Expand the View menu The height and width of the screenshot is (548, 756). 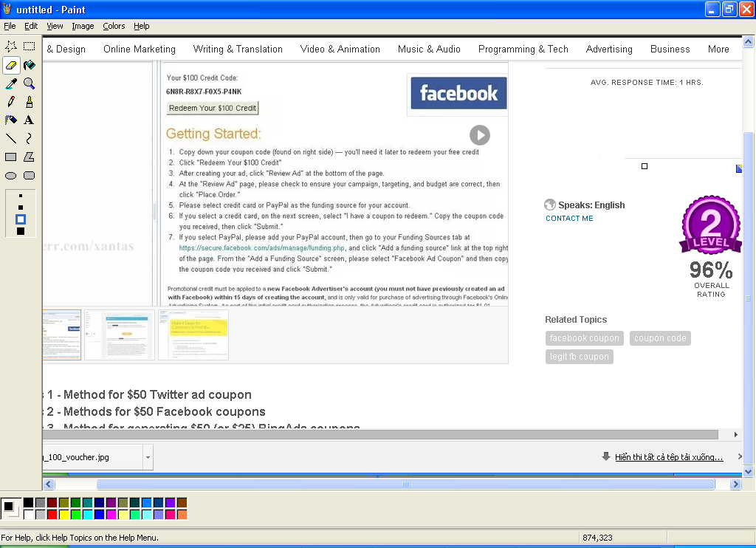tap(55, 26)
